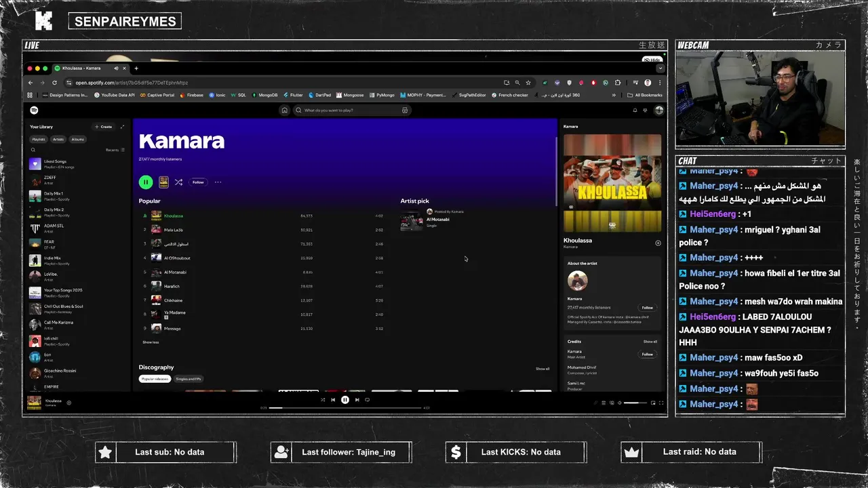Screen dimensions: 868x488
Task: Filter library by Artists chip
Action: coord(58,140)
